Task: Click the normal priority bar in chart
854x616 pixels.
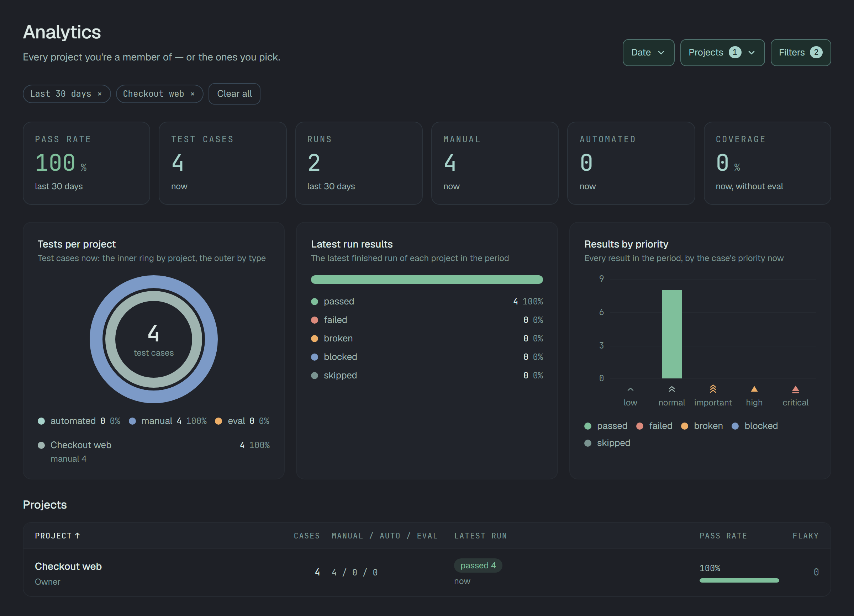Action: click(x=671, y=334)
